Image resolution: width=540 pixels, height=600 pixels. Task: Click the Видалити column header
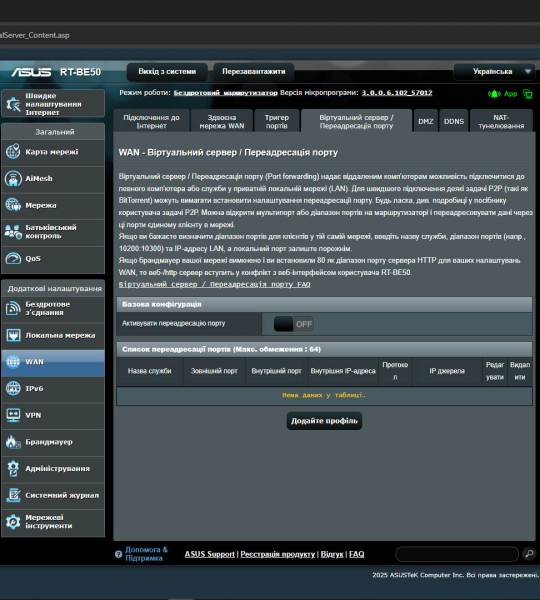520,371
